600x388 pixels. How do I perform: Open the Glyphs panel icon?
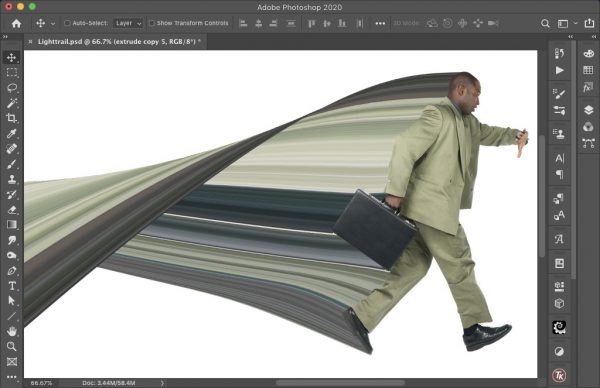[559, 239]
